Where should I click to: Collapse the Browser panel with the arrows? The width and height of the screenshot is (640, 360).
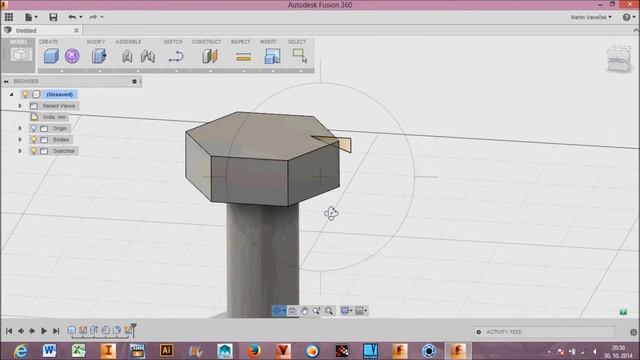pos(6,82)
